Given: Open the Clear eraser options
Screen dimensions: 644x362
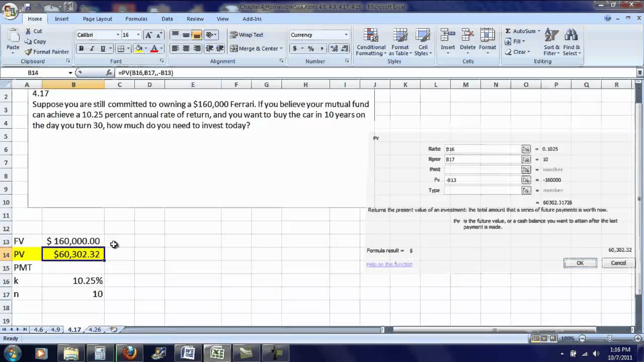Looking at the screenshot, I should tap(517, 52).
